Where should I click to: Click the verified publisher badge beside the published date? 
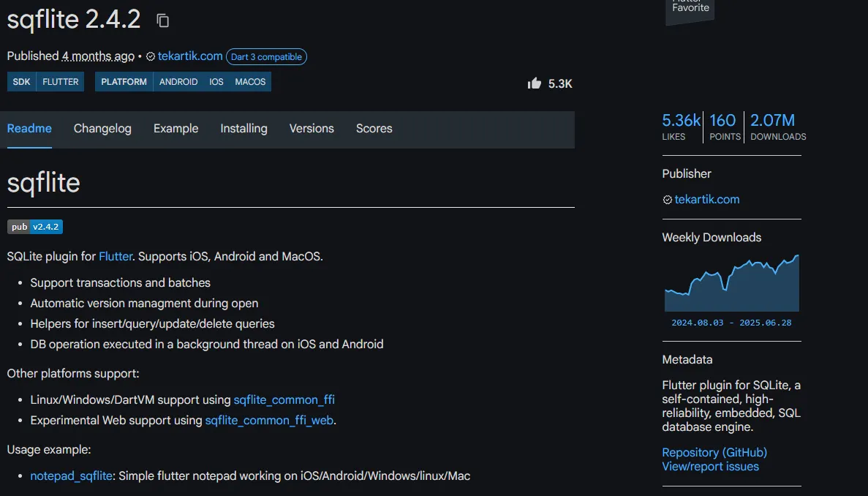click(x=151, y=56)
